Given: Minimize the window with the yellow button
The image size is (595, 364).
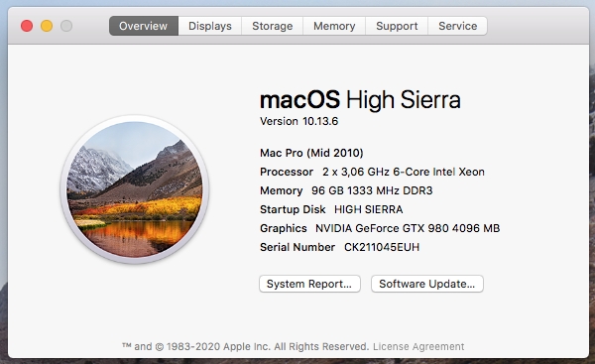Looking at the screenshot, I should coord(47,26).
